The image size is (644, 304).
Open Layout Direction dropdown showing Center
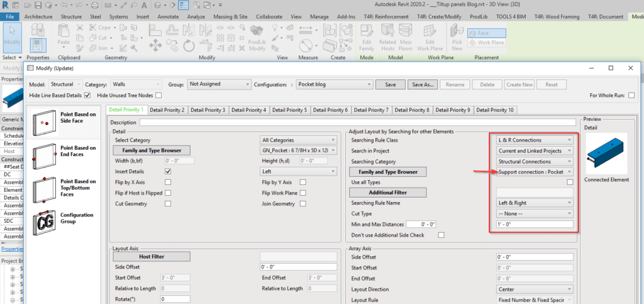tap(535, 290)
